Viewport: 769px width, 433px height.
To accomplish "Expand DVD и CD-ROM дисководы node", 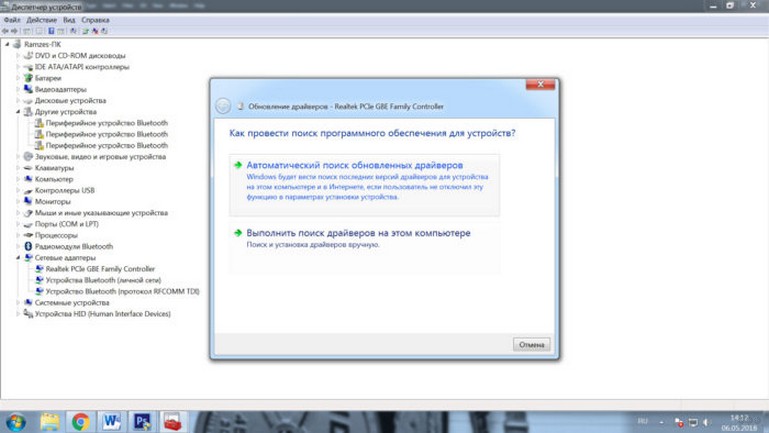I will [x=18, y=55].
